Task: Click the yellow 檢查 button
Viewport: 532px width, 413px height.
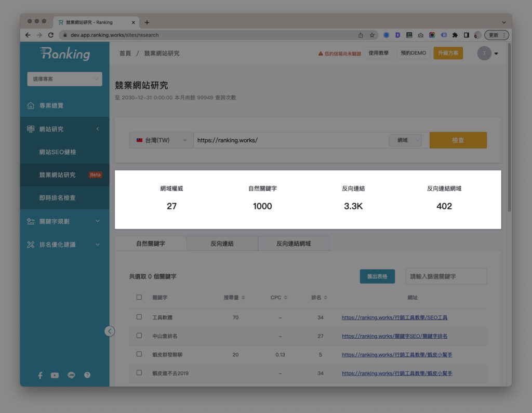Action: coord(458,140)
